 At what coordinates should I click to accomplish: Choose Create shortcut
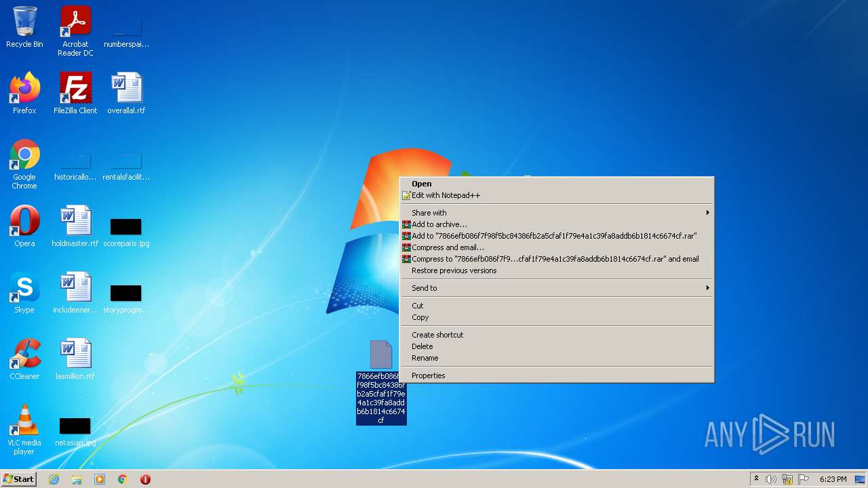[x=557, y=335]
